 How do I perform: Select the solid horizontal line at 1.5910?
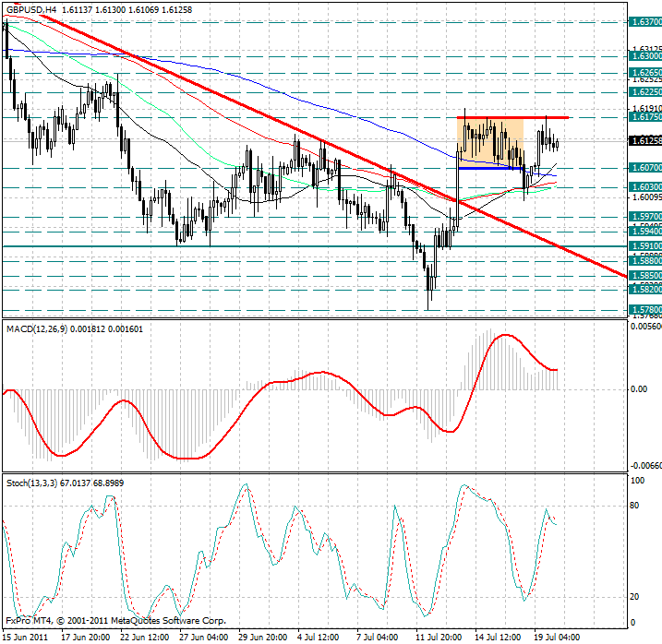(x=315, y=246)
